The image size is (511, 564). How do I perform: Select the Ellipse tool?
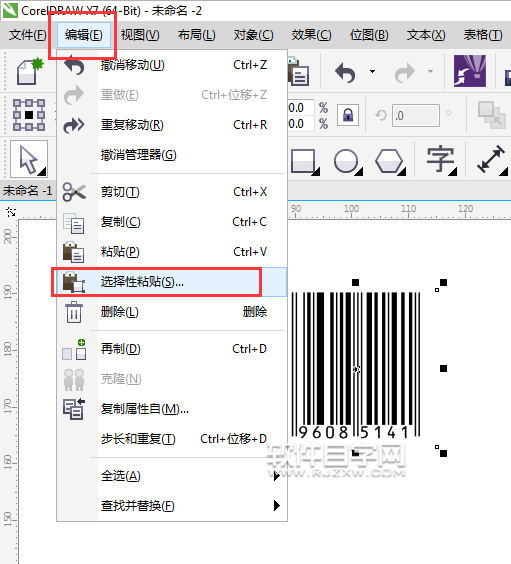tap(347, 161)
